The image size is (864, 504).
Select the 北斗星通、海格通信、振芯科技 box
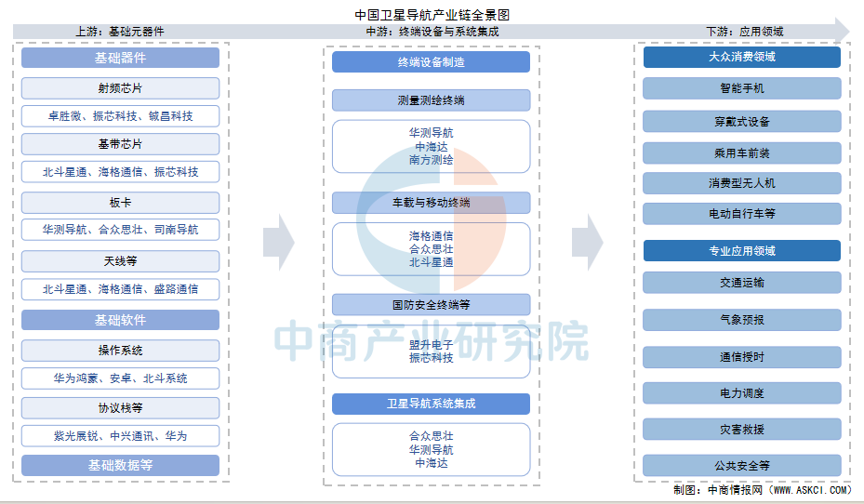tap(120, 172)
